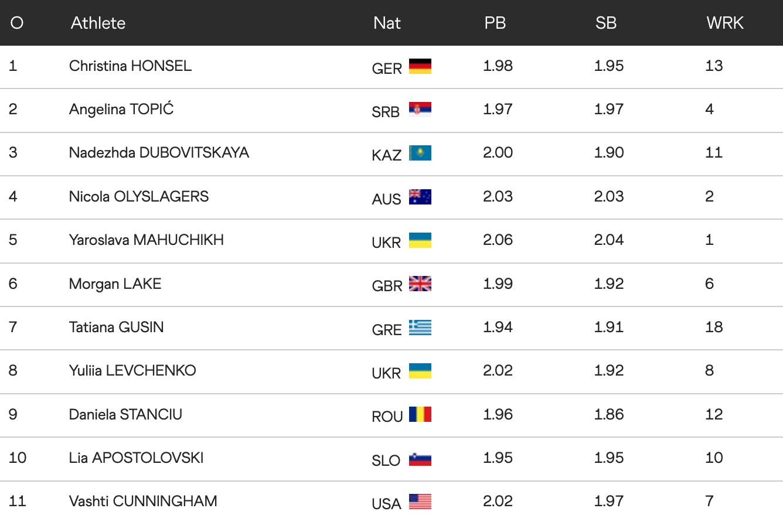Click the Greek flag icon
The height and width of the screenshot is (532, 783).
tap(420, 328)
